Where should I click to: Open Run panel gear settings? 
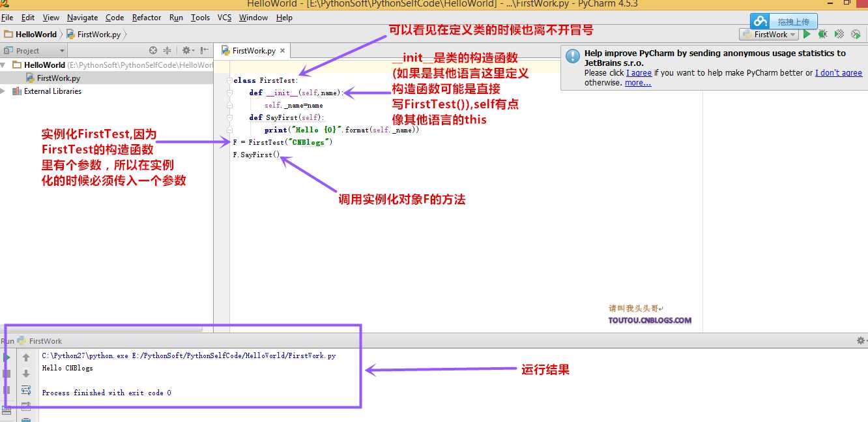[861, 340]
